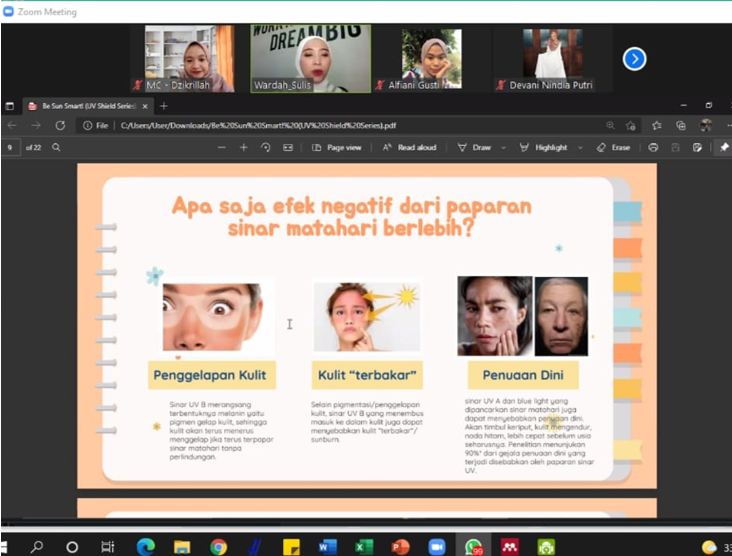Viewport: 732px width, 556px height.
Task: Expand the Draw tool options arrow
Action: click(x=503, y=148)
